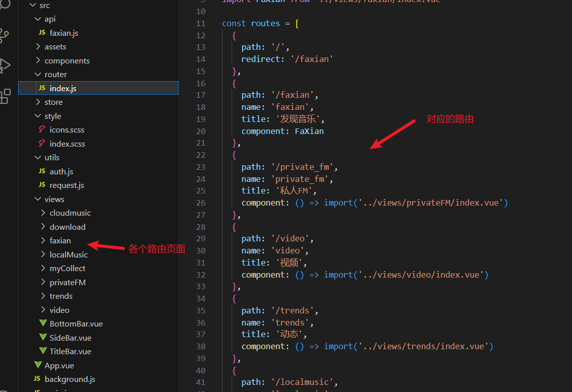Click Sass icon beside icons.scss
Viewport: 572px width, 392px height.
42,129
